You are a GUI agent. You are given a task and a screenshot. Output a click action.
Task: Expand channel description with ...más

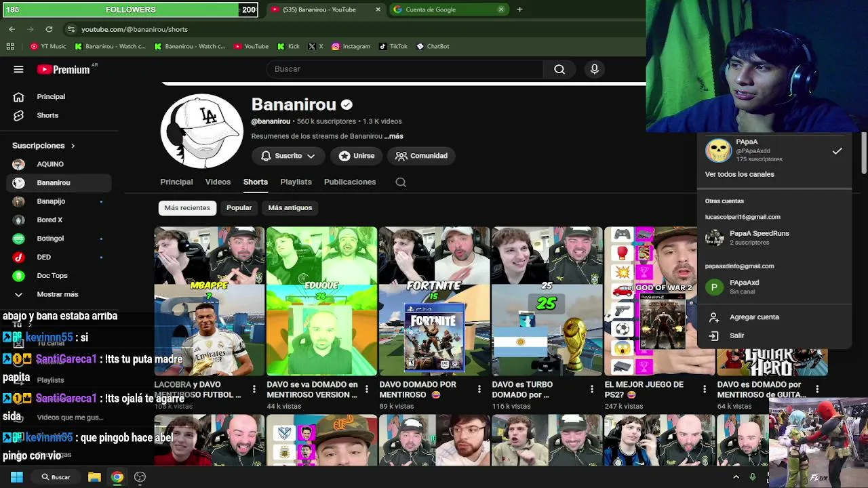pyautogui.click(x=394, y=136)
